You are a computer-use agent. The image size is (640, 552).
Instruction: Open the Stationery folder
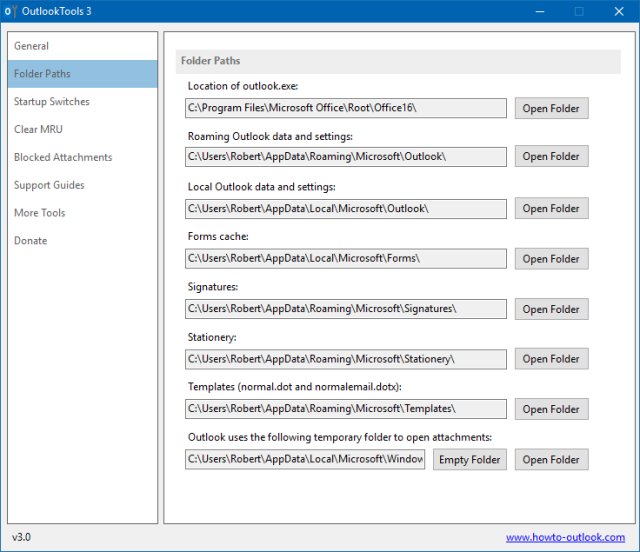[x=551, y=359]
